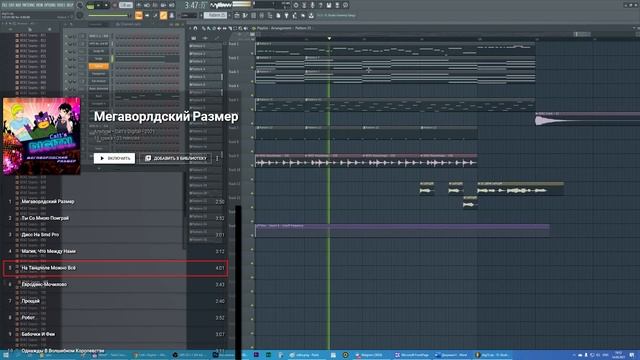Select track Диско На Smd Pro
640x360 pixels.
(40, 235)
